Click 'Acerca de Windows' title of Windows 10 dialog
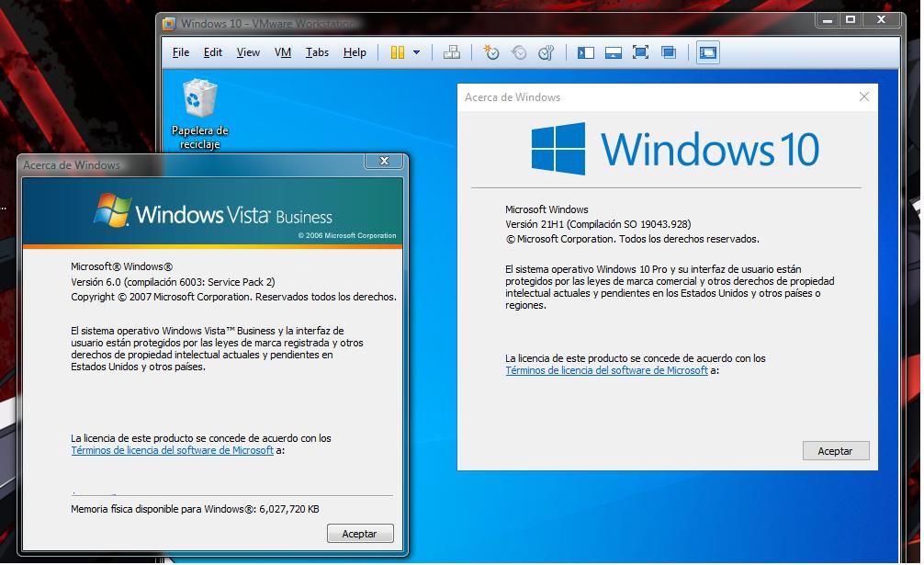The width and height of the screenshot is (924, 565). pyautogui.click(x=513, y=97)
